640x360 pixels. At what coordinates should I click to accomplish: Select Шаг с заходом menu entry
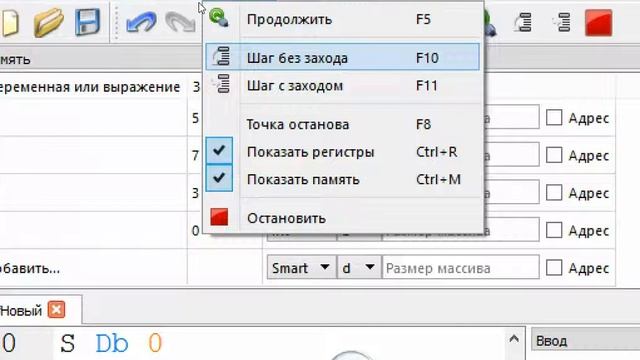tap(343, 86)
